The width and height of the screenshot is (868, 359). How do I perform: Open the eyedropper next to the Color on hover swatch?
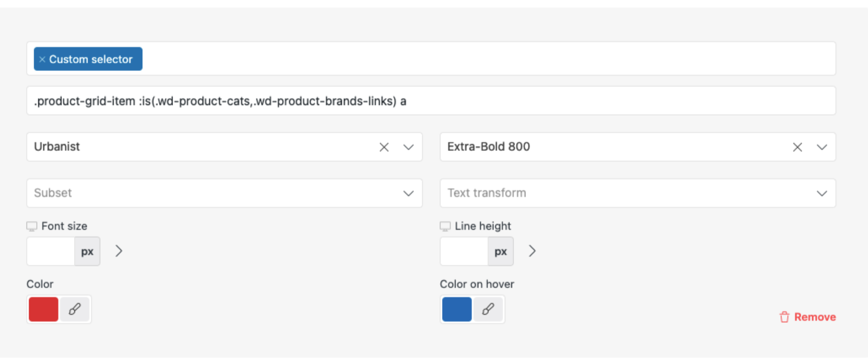point(488,309)
